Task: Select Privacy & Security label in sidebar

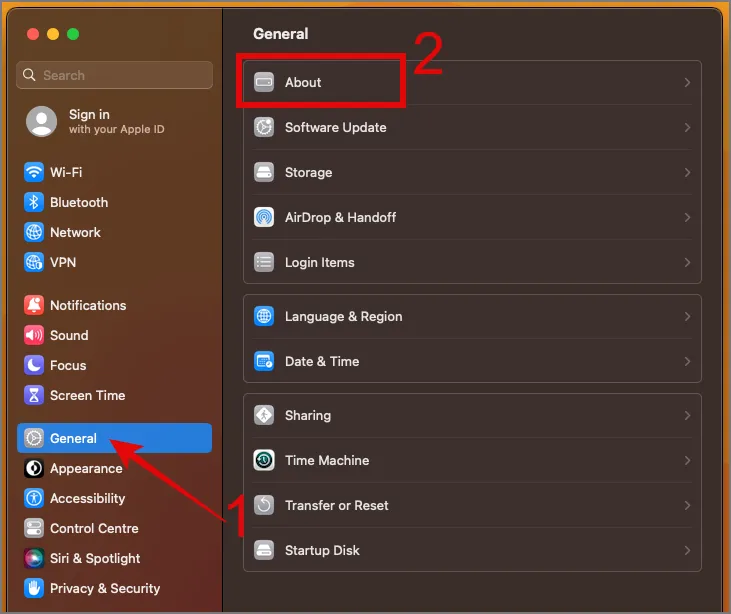Action: [105, 588]
